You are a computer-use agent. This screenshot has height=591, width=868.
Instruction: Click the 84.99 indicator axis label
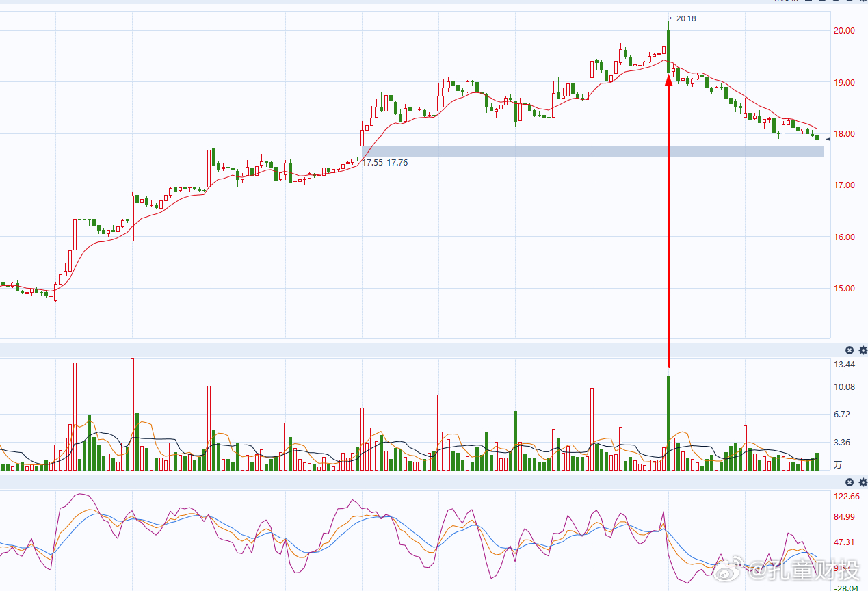pyautogui.click(x=844, y=517)
